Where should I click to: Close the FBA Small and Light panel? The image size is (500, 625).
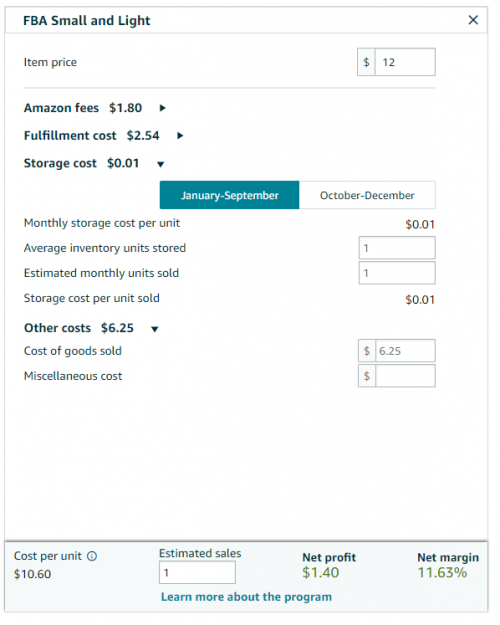[x=473, y=20]
